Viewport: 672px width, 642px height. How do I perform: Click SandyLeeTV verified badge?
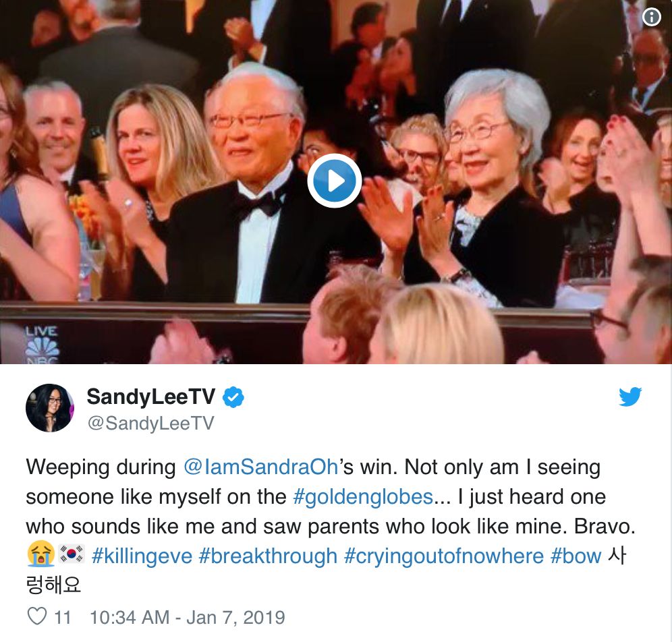pyautogui.click(x=233, y=397)
